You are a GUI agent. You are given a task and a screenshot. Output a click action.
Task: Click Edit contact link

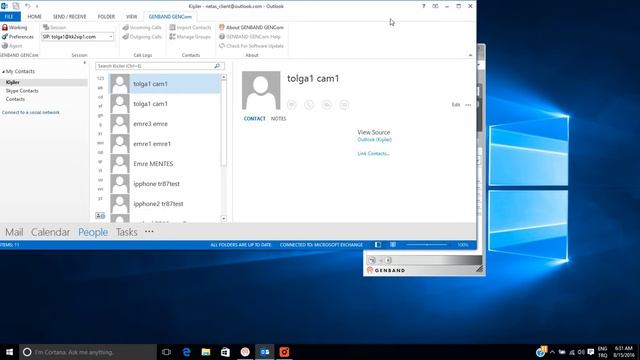pos(456,105)
